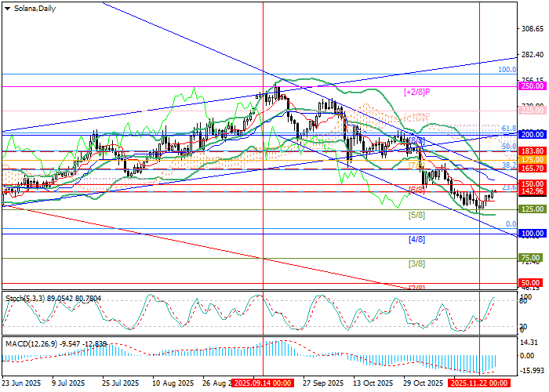Screen dimensions: 549x392
Task: Click the 10 Aug 2025 date label
Action: (173, 384)
